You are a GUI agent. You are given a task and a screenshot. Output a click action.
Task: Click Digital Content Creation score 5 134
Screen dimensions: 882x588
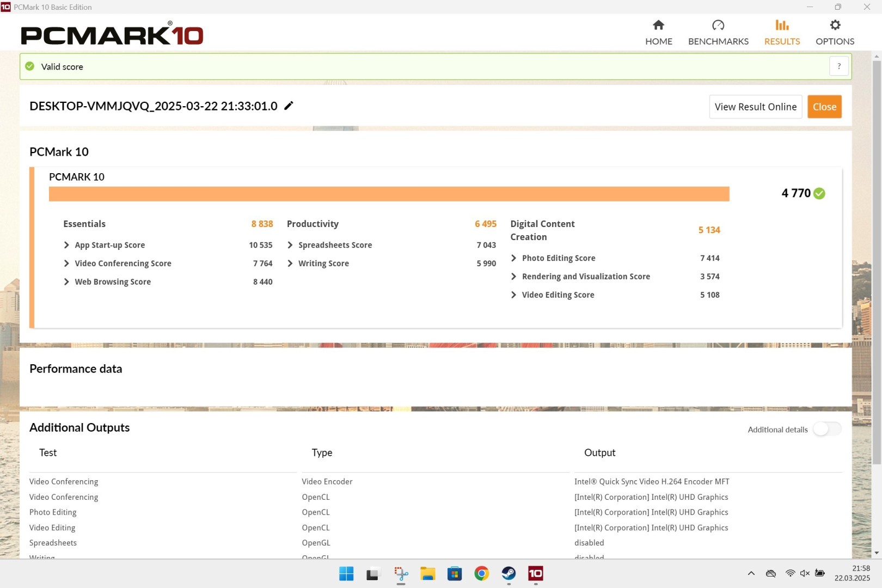click(x=709, y=230)
